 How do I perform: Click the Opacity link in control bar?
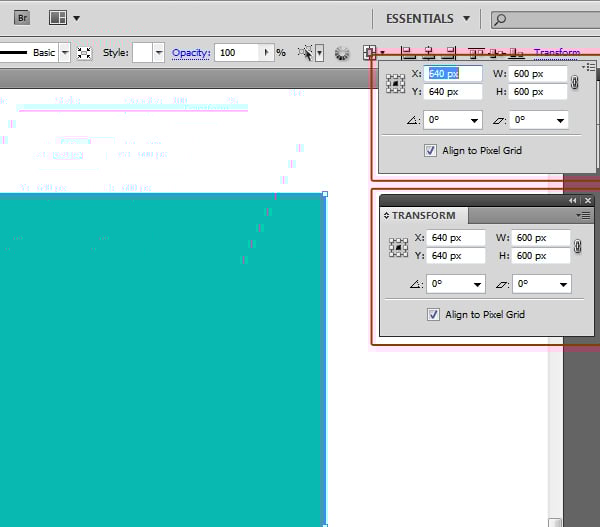coord(190,53)
